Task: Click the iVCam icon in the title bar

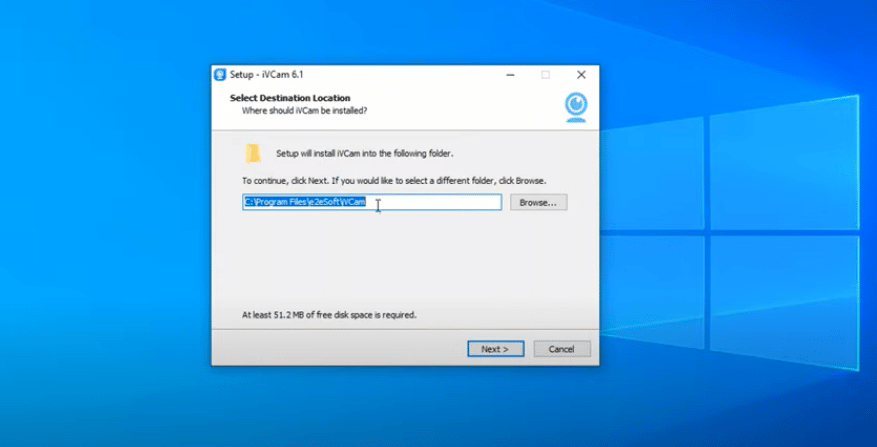Action: (220, 75)
